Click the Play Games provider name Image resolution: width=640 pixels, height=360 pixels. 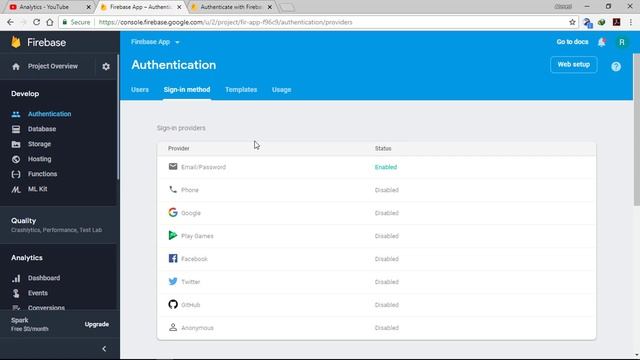(x=197, y=236)
